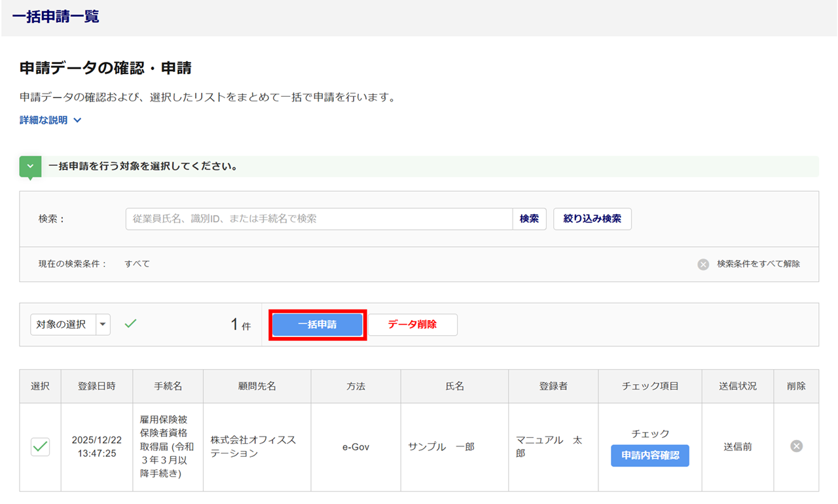The height and width of the screenshot is (504, 838).
Task: Click the 検索 button
Action: coord(529,219)
